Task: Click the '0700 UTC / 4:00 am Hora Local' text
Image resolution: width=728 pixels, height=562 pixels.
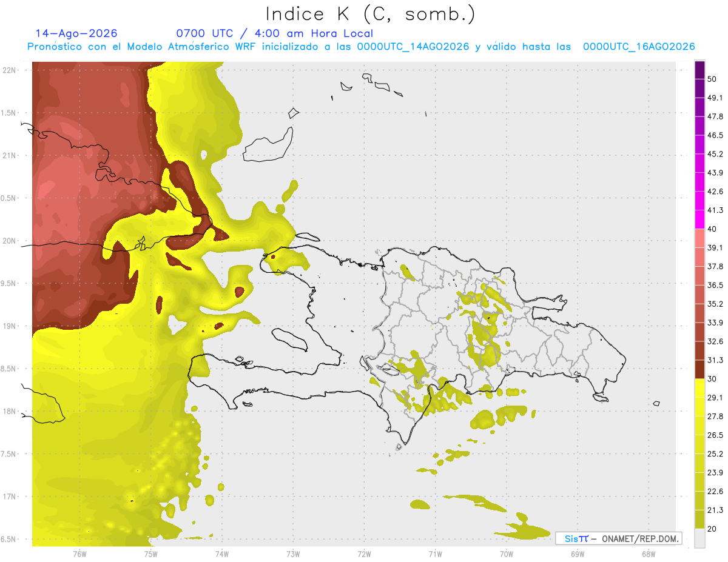Action: coord(274,33)
